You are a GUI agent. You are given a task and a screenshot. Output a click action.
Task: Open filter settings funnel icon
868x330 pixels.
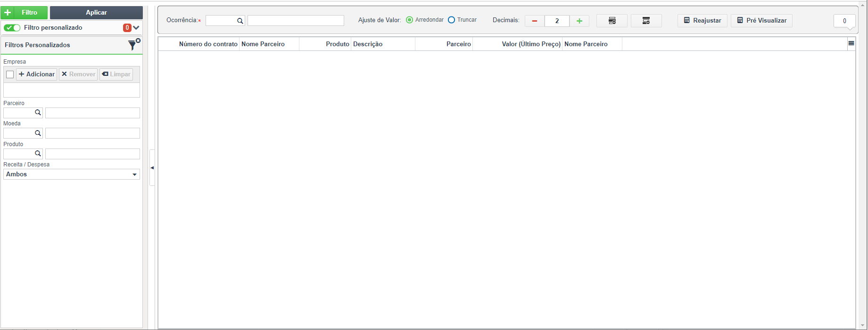point(134,44)
